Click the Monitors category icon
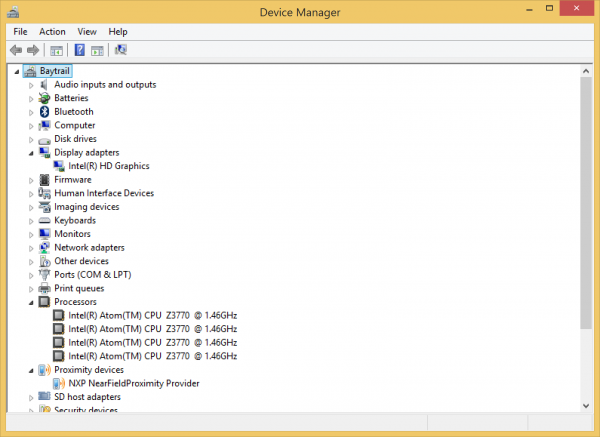This screenshot has width=600, height=437. click(x=44, y=234)
